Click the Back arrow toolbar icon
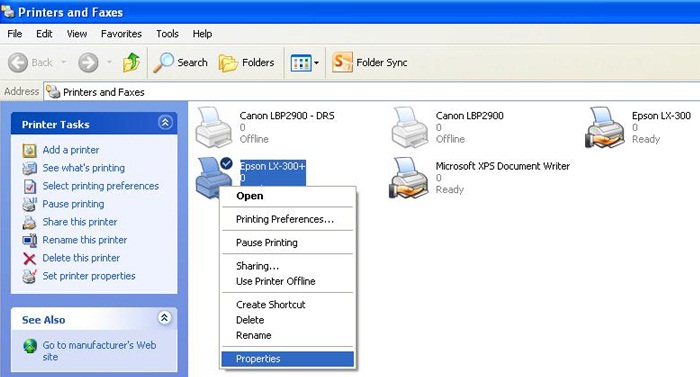This screenshot has height=377, width=700. pos(18,63)
